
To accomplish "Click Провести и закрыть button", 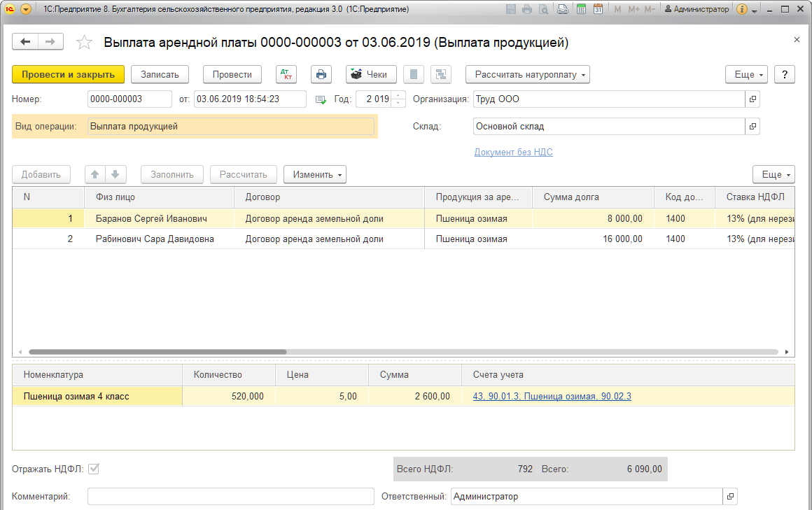I will pyautogui.click(x=68, y=75).
